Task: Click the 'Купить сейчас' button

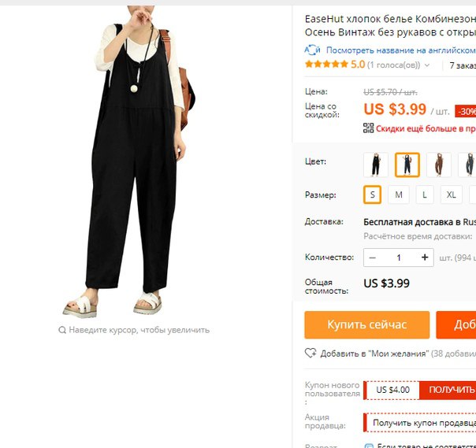Action: 367,325
